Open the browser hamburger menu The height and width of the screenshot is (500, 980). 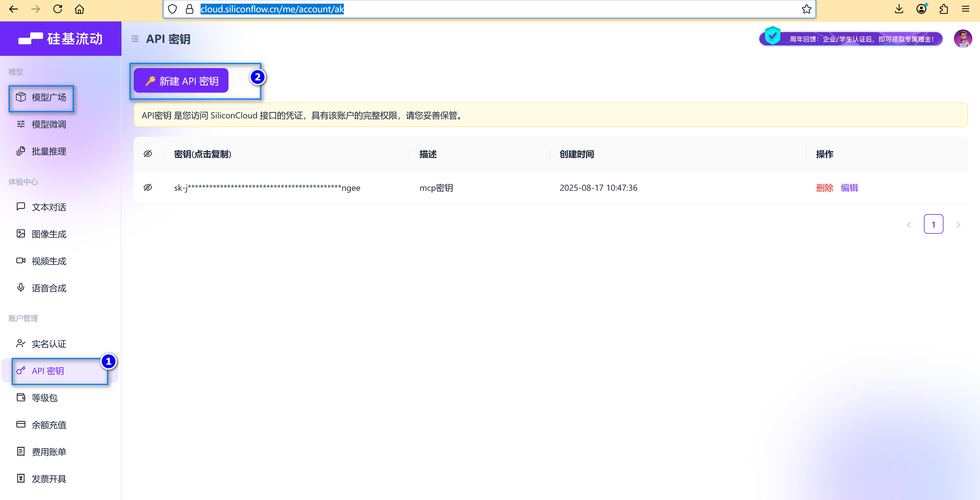pos(966,9)
